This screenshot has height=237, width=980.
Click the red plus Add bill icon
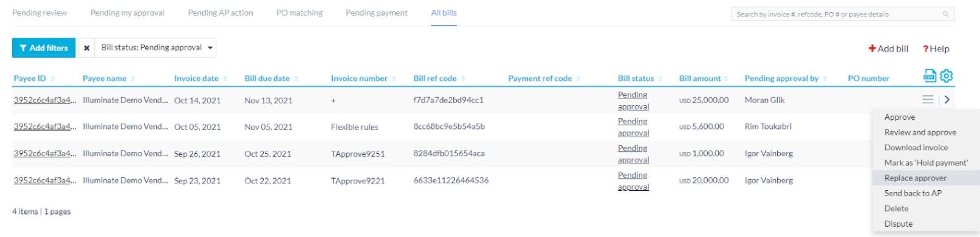coord(872,49)
